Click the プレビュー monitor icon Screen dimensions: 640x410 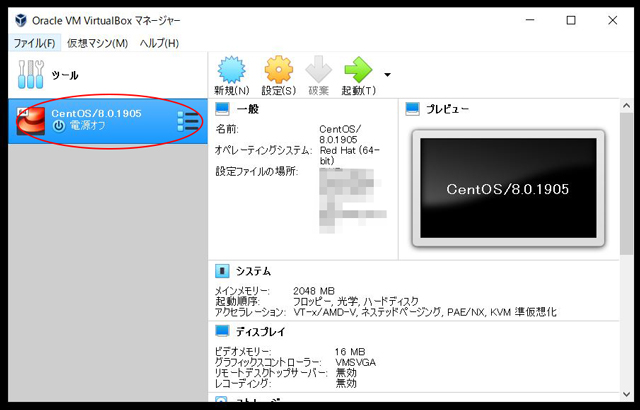412,109
